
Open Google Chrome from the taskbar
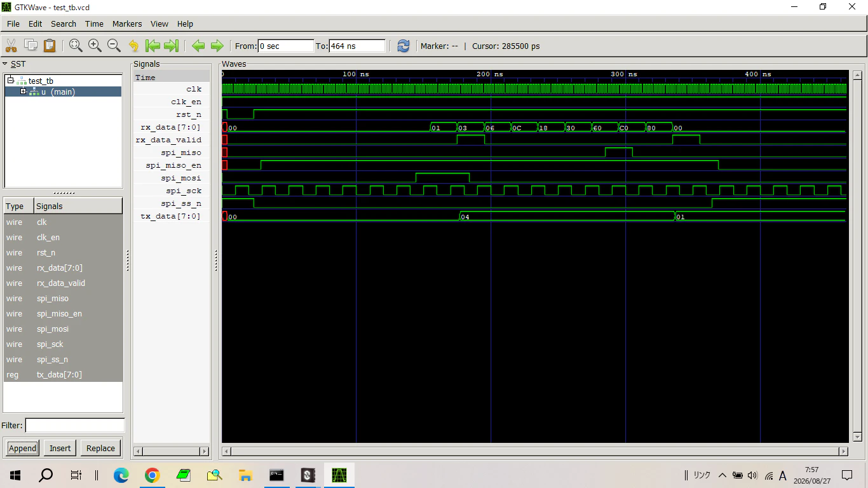pos(151,475)
